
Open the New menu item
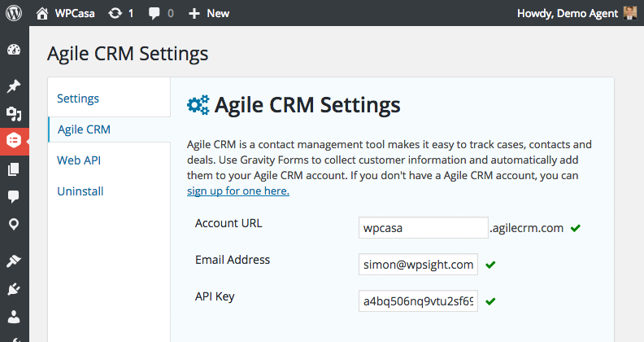(218, 14)
